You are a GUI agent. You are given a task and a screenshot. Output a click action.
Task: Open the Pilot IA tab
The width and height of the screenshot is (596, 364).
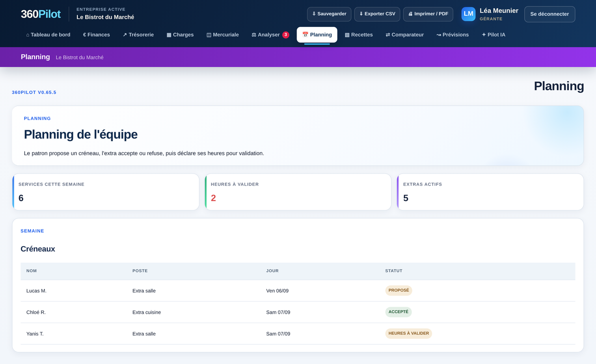coord(494,35)
